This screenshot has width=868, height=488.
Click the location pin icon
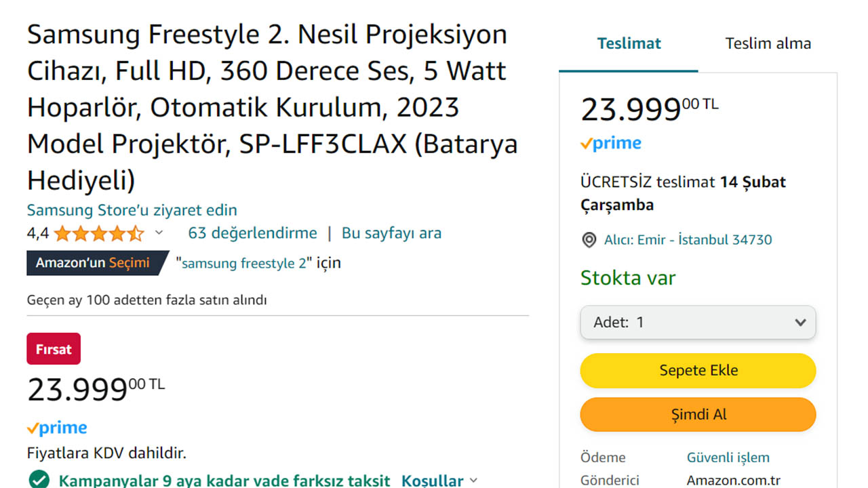point(589,240)
